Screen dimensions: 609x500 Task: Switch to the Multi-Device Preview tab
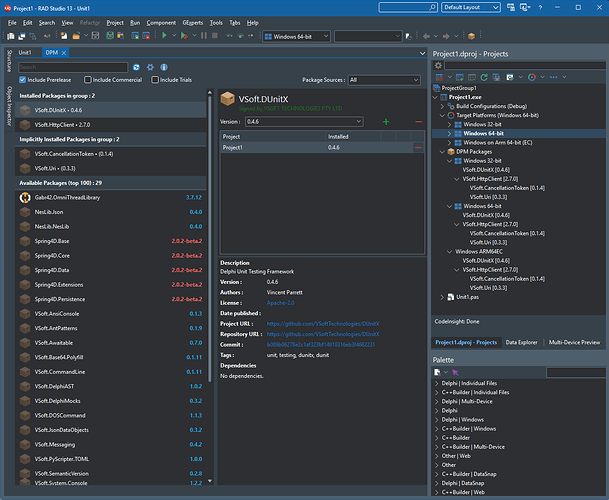click(574, 342)
